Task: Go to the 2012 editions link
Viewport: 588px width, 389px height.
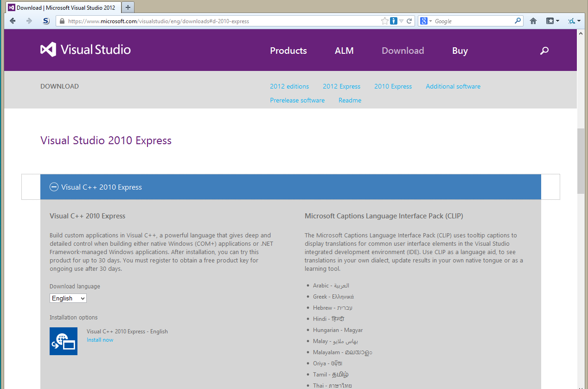Action: [289, 86]
